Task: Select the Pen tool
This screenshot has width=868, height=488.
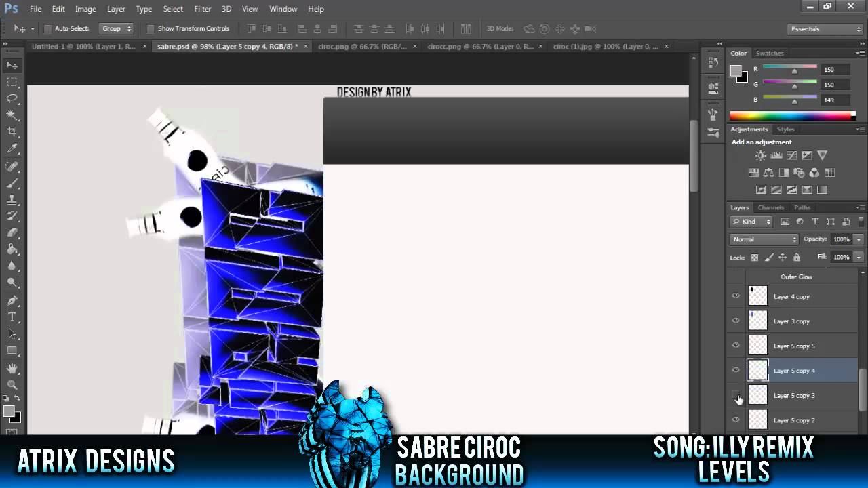Action: pyautogui.click(x=12, y=300)
